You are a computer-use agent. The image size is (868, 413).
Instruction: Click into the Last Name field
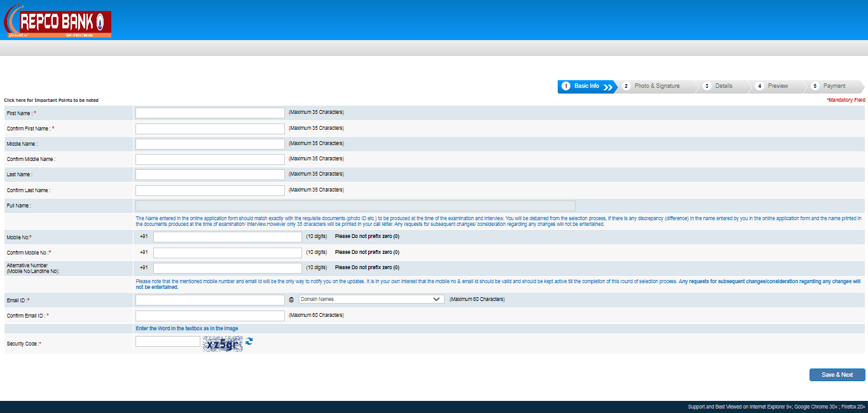pos(210,174)
